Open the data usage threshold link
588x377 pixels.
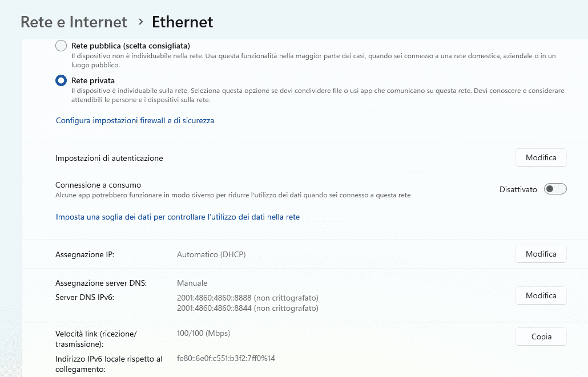[x=178, y=217]
